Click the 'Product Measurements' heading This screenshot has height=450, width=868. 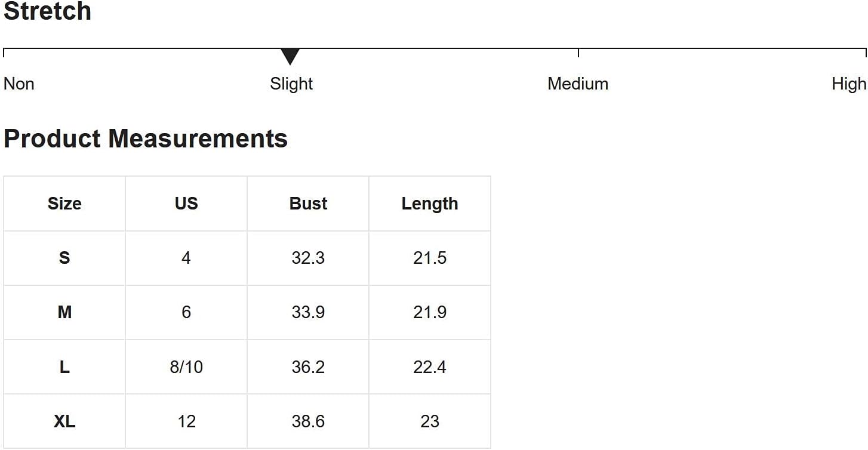[x=146, y=138]
